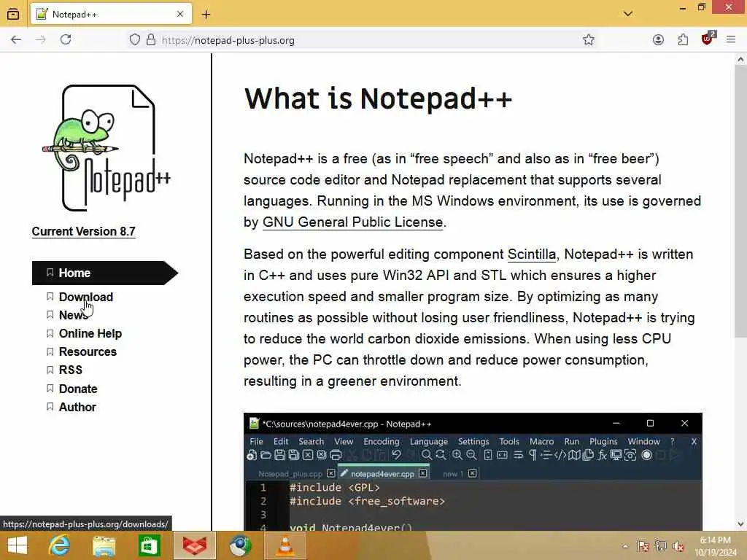This screenshot has height=560, width=747.
Task: Open the network tray icon
Action: click(661, 546)
